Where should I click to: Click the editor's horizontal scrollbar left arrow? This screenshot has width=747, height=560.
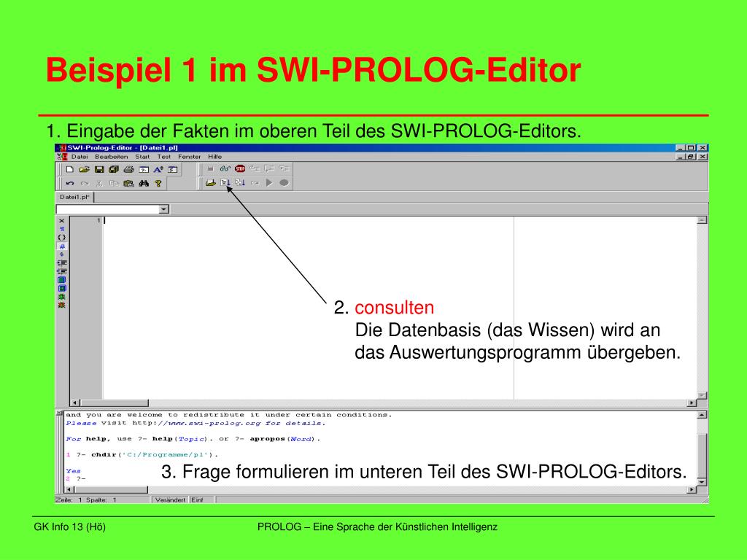pyautogui.click(x=75, y=402)
